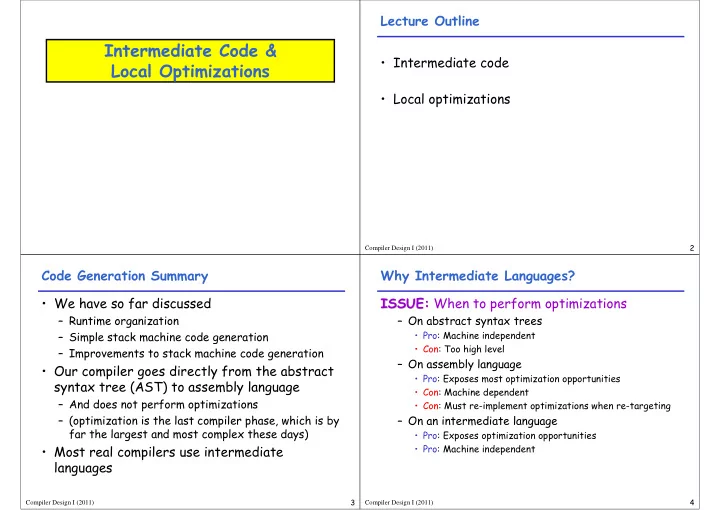Select the 'Code Generation Summary' heading
Screen dimensions: 720x510
click(124, 276)
